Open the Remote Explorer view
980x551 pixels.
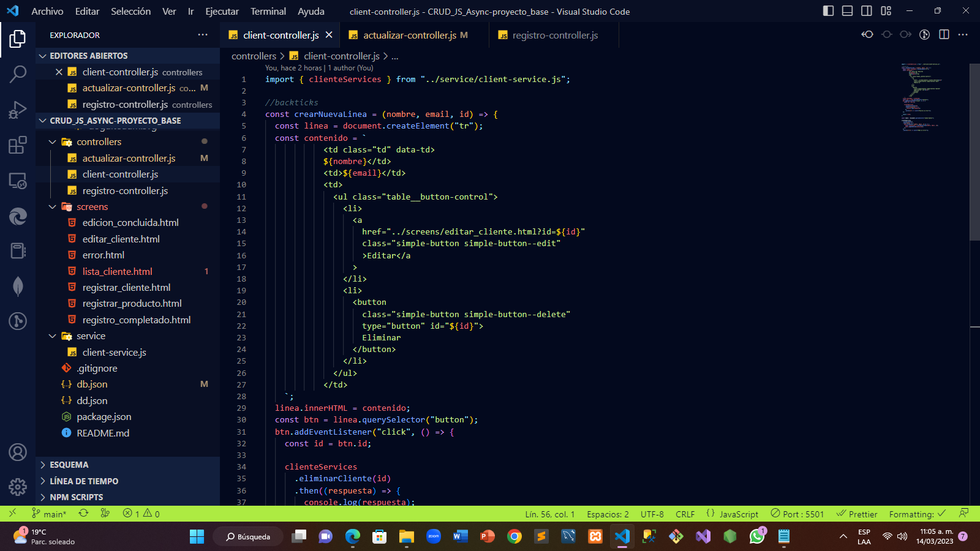[x=18, y=181]
